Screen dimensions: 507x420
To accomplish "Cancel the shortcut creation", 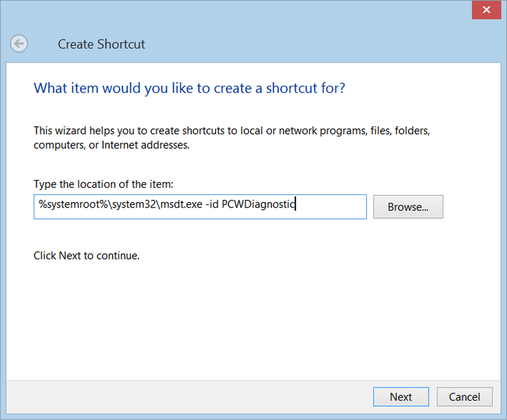I will [464, 397].
